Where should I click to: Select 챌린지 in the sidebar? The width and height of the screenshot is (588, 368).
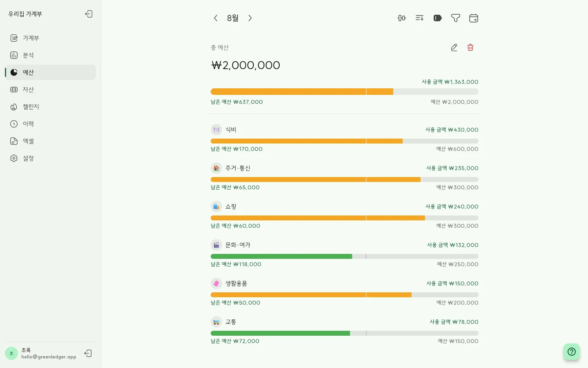[x=51, y=107]
